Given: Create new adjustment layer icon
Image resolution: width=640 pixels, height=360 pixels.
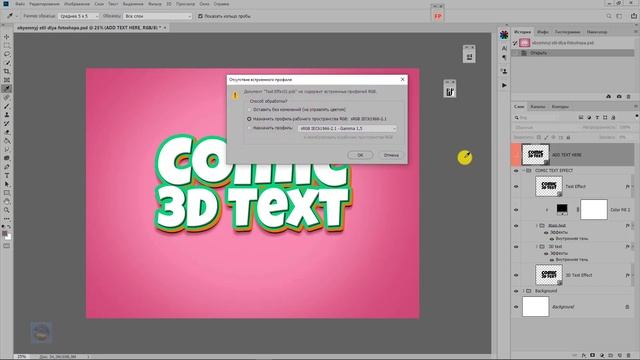Looking at the screenshot, I should [x=602, y=356].
